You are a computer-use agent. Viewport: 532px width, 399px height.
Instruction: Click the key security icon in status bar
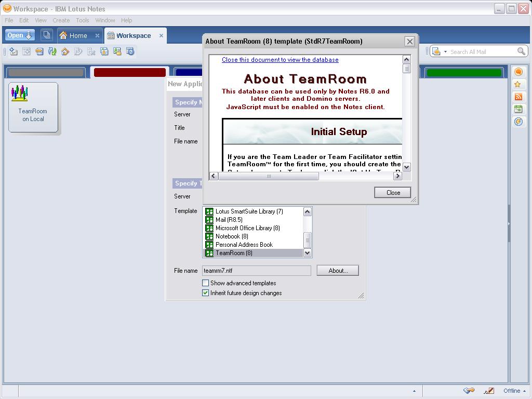coord(469,391)
